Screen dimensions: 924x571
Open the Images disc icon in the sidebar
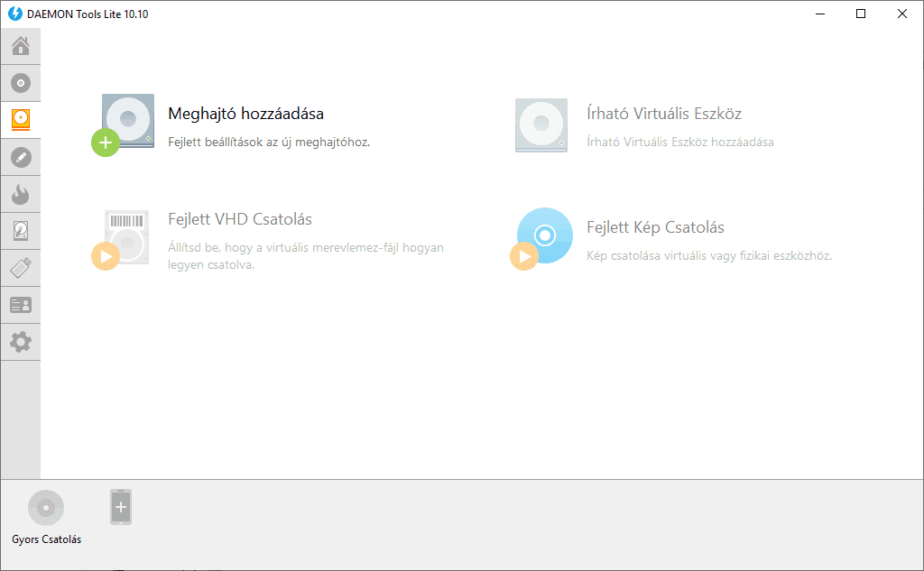21,83
